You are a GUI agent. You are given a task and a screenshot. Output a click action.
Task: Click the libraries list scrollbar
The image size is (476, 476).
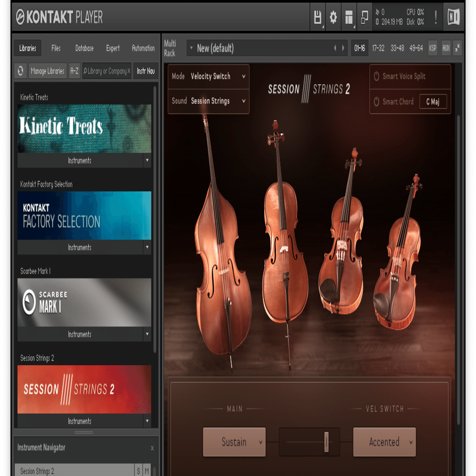pos(155,219)
